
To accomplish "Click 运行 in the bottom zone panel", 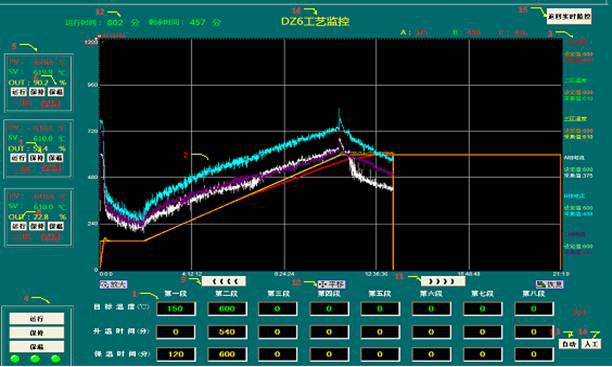I will coord(18,226).
